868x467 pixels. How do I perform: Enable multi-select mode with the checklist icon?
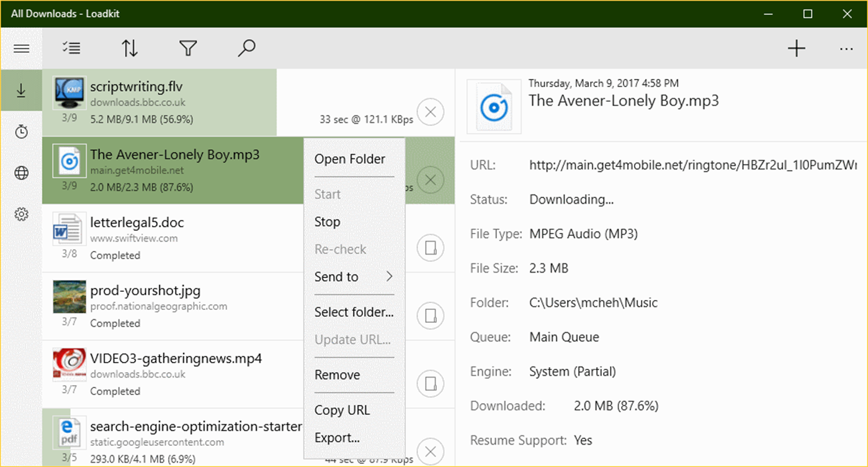pyautogui.click(x=71, y=48)
